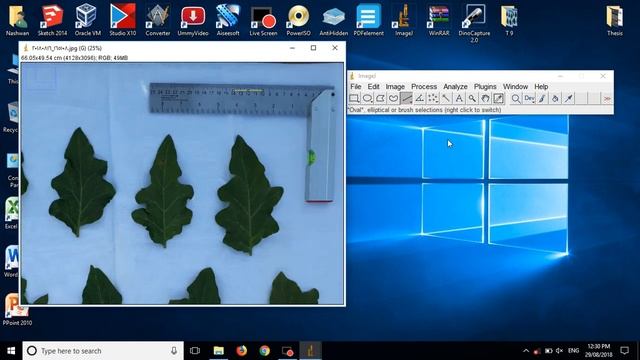Open the Nashwan user folder
This screenshot has width=640, height=360.
pyautogui.click(x=17, y=20)
